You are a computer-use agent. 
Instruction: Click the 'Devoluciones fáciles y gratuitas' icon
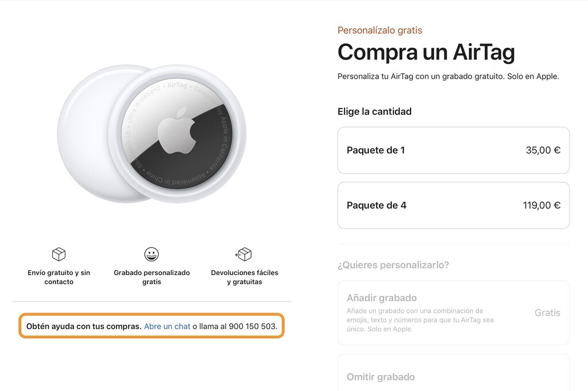pyautogui.click(x=243, y=254)
